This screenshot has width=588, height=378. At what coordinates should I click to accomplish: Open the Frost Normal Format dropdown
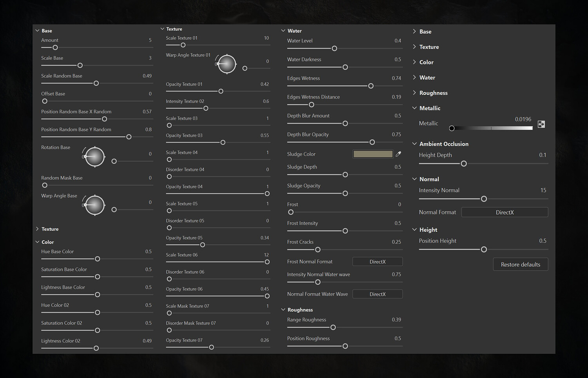coord(377,262)
